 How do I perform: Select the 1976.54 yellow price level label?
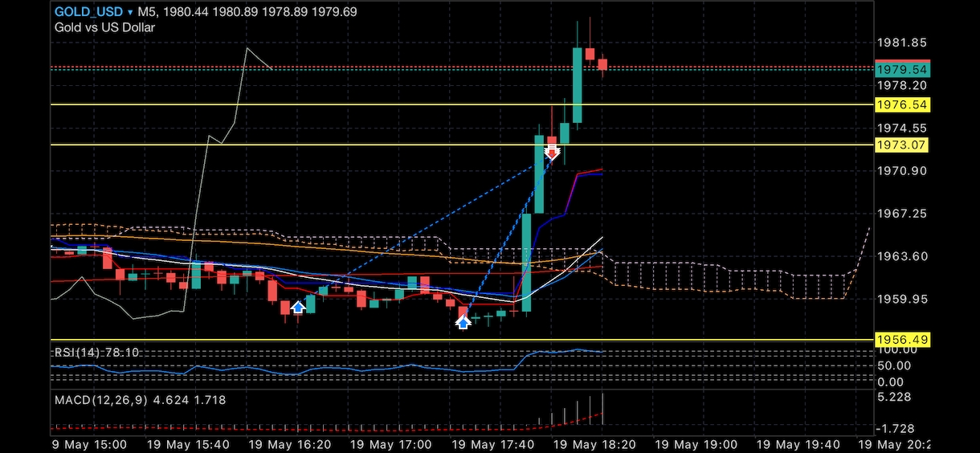tap(902, 104)
